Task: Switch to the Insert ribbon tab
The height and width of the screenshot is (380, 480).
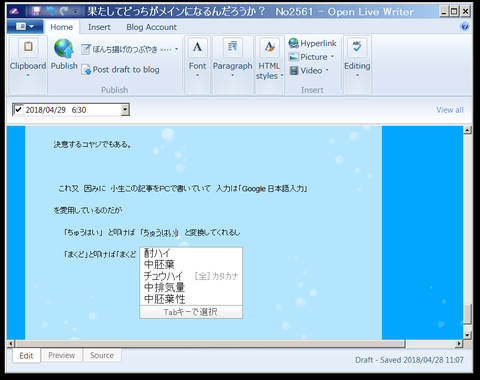Action: click(x=99, y=27)
